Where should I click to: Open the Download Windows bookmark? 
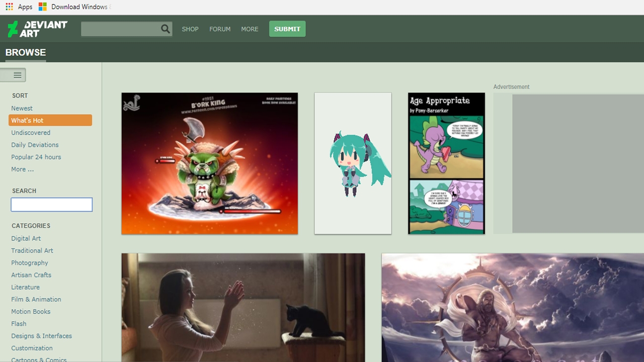pyautogui.click(x=74, y=7)
